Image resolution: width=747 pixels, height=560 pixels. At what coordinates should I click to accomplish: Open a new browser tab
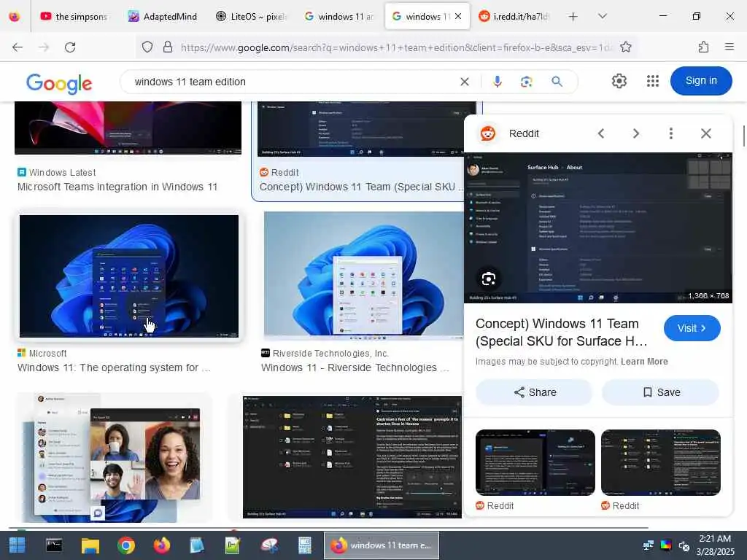(573, 17)
